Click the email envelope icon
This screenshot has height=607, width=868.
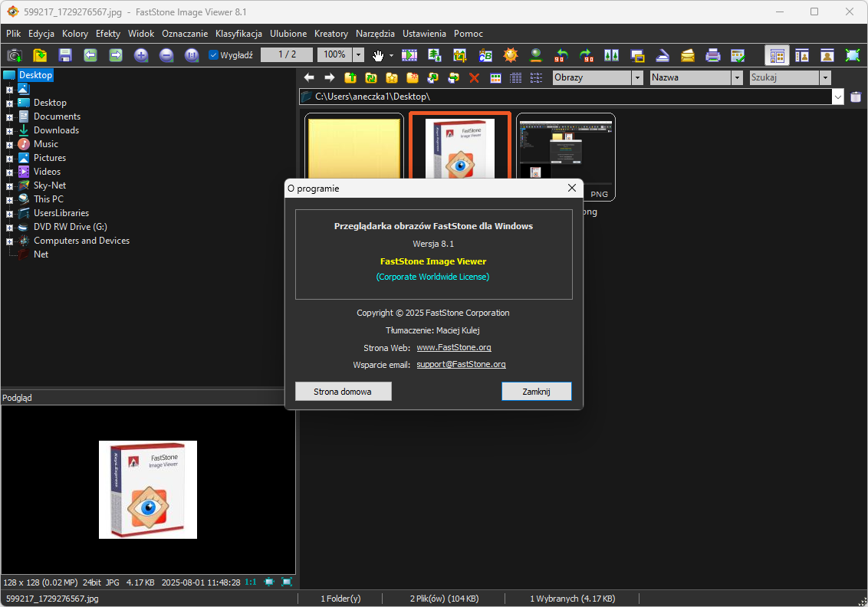pos(688,55)
